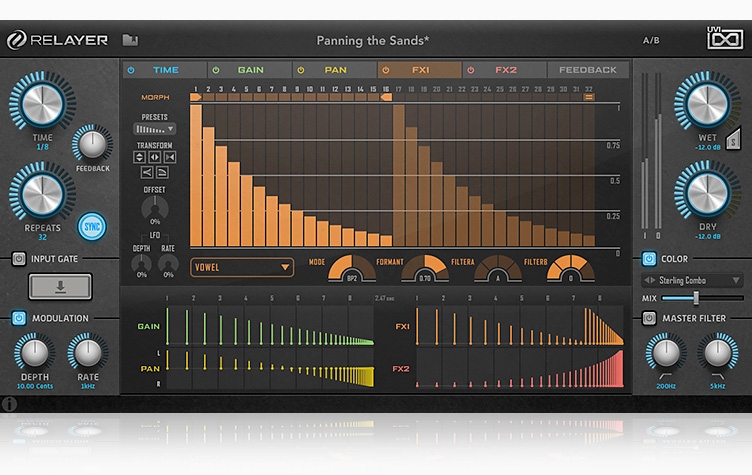Click the transform flip vertical icon
Viewport: 752px width, 475px height.
click(x=140, y=157)
